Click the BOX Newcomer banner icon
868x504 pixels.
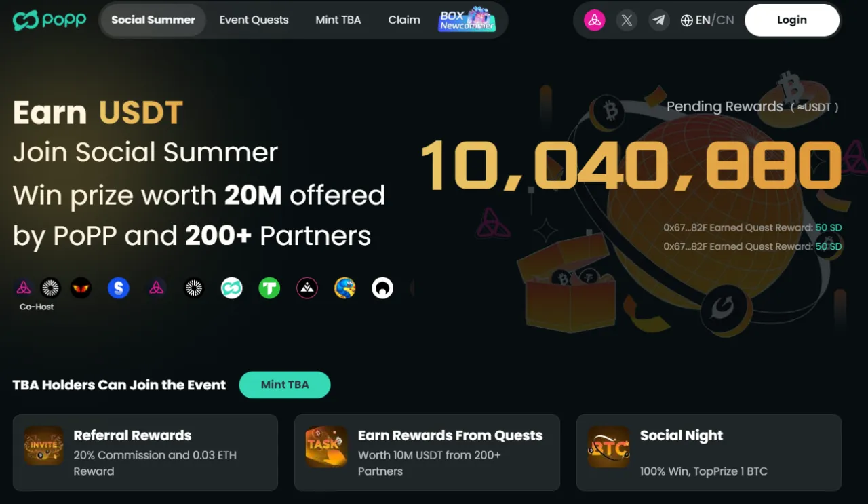pyautogui.click(x=467, y=20)
